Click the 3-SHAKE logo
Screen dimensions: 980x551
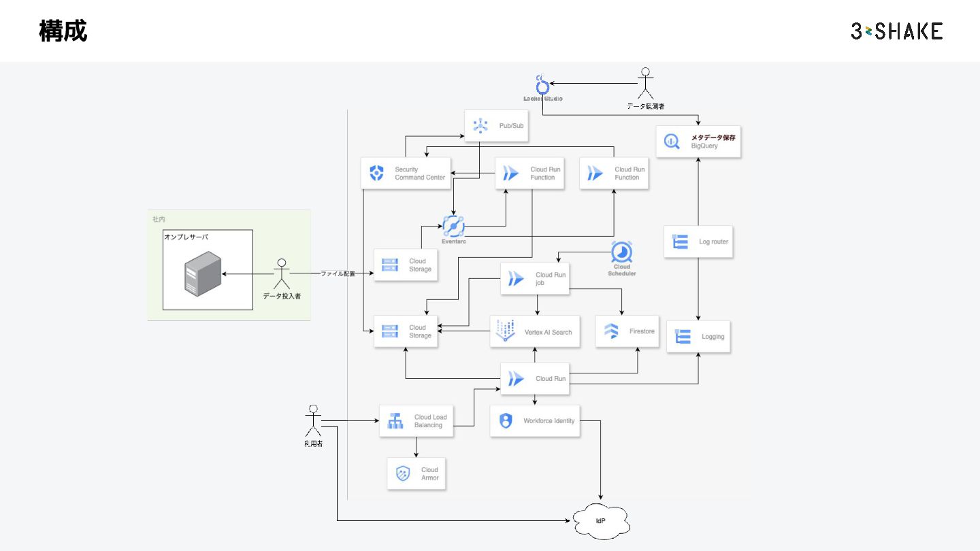coord(896,31)
